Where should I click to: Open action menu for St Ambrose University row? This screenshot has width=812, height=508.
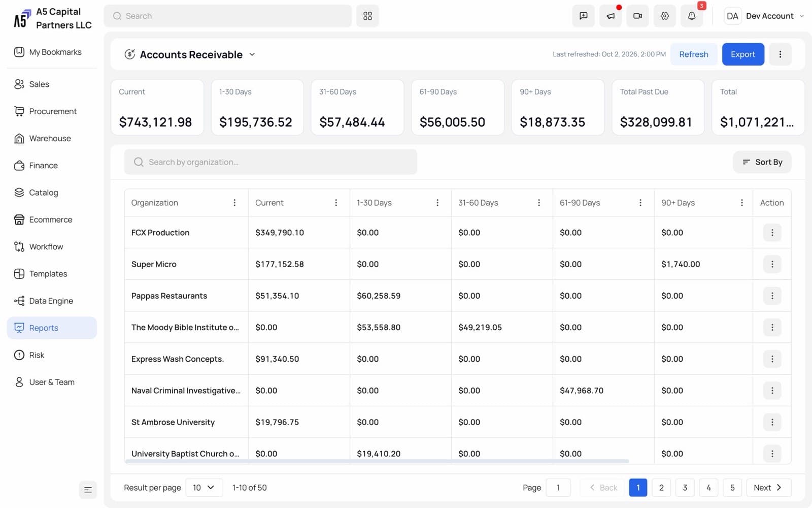(772, 422)
